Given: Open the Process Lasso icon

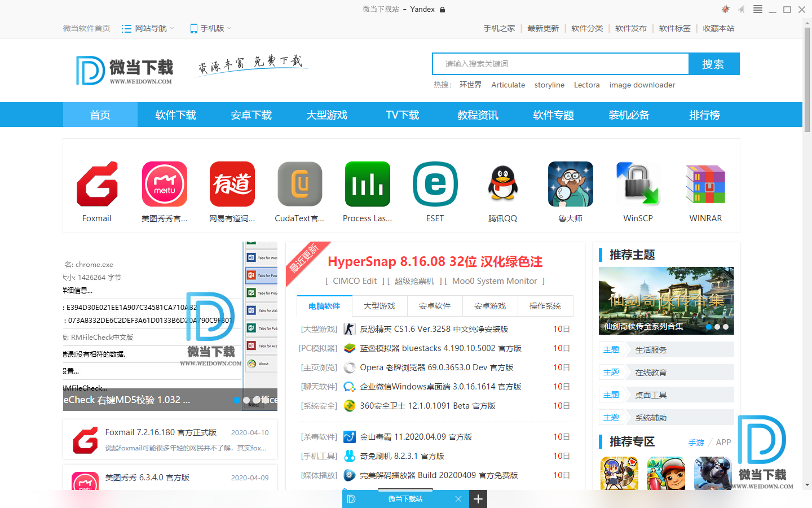Looking at the screenshot, I should point(368,184).
